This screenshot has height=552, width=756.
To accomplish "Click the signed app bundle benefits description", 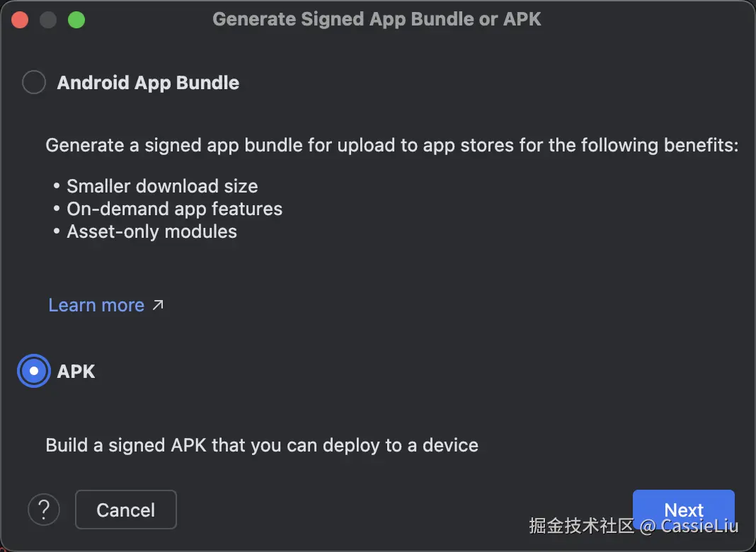I will [392, 145].
